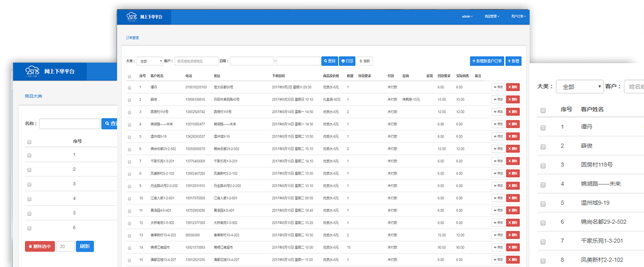Screen dimensions: 644x267
Task: Click 烤鸭券-15元 promotion cell
Action: 410,99
